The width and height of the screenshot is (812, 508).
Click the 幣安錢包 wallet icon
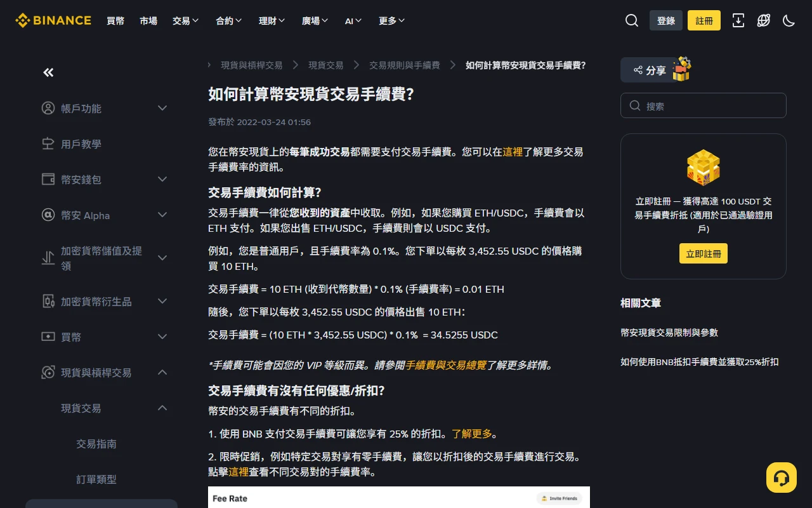coord(48,179)
